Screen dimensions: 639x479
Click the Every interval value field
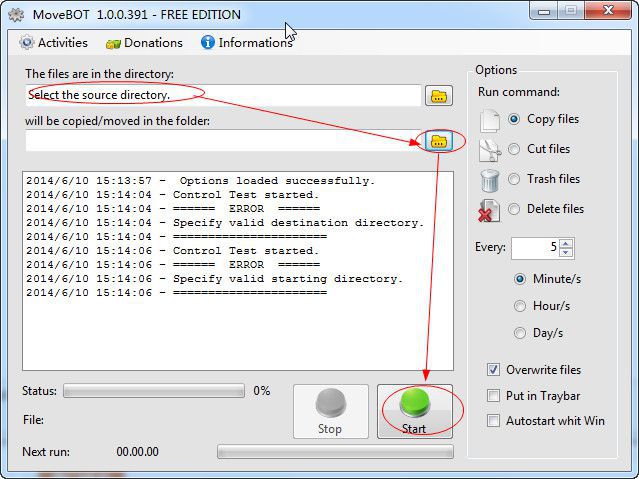click(x=535, y=248)
